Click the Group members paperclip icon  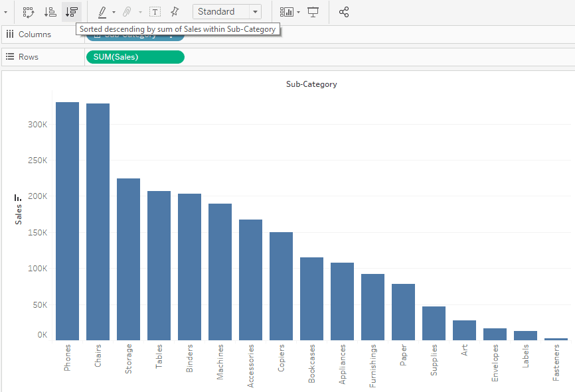[127, 12]
